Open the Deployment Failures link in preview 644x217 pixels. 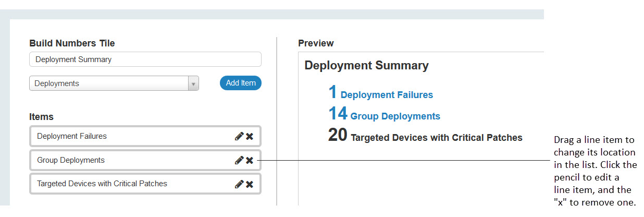[387, 95]
